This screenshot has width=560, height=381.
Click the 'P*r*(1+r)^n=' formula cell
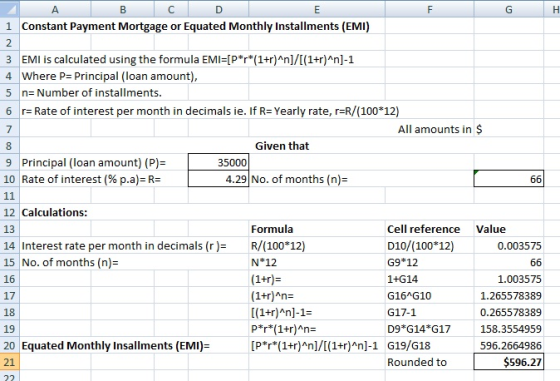(284, 329)
